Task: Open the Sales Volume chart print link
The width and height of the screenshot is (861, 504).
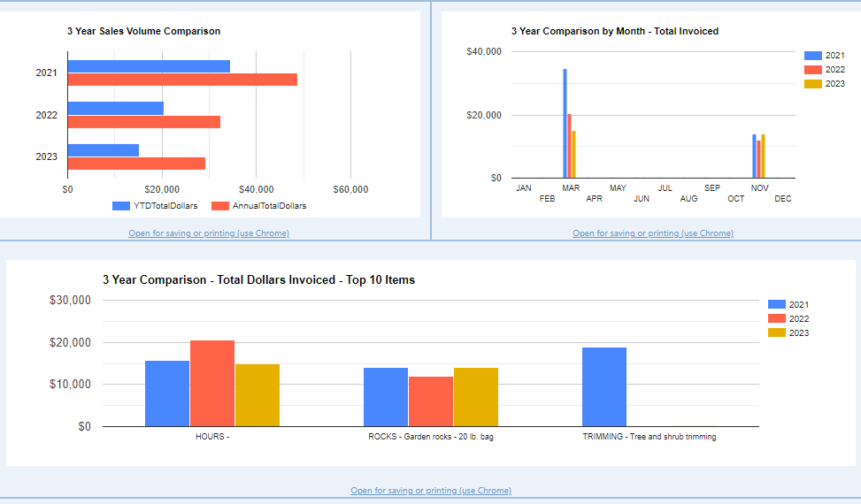Action: [x=209, y=233]
